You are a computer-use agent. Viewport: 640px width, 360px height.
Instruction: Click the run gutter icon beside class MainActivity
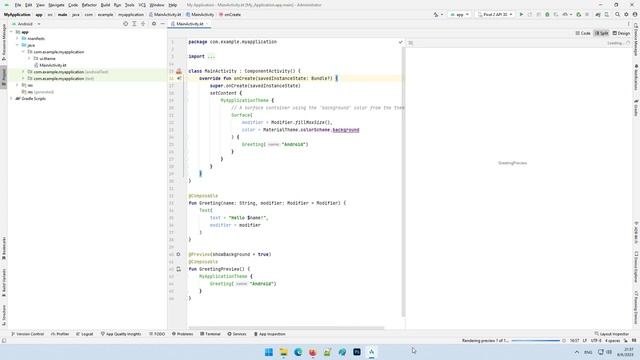click(179, 71)
